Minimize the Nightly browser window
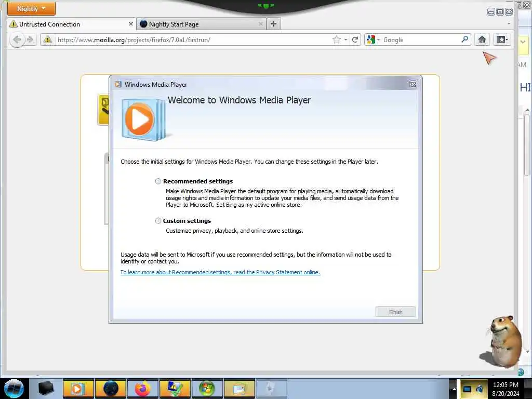 tap(491, 12)
